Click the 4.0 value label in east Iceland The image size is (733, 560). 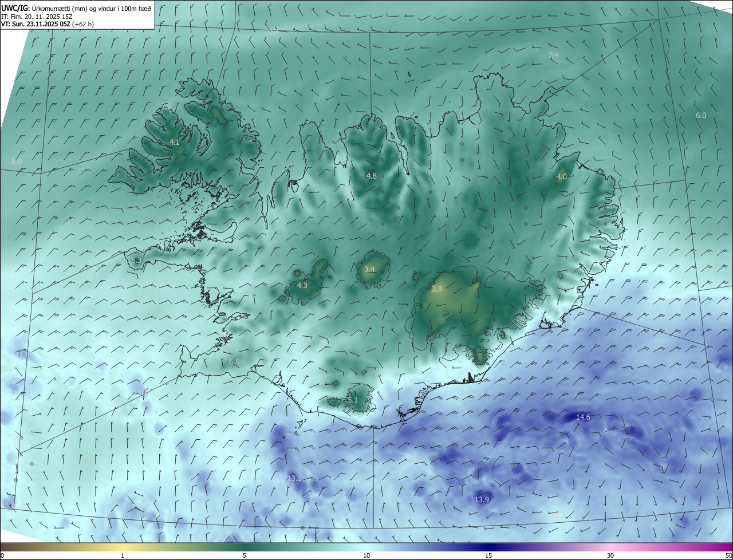pos(562,176)
